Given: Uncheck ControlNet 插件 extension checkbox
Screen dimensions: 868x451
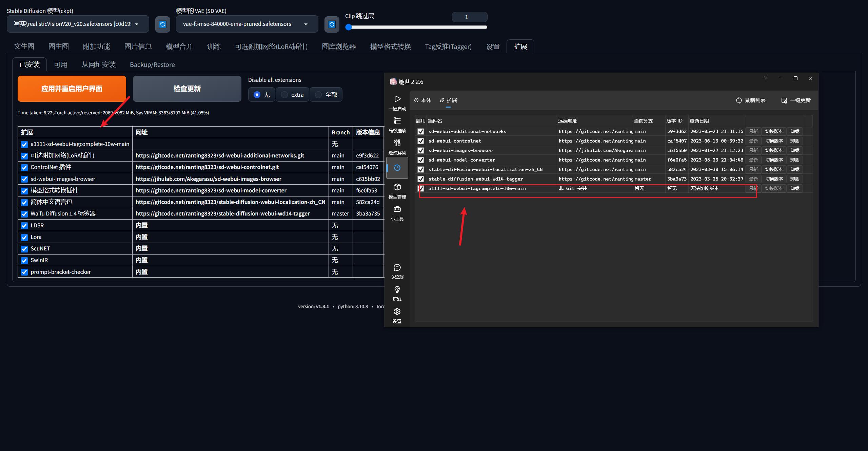Looking at the screenshot, I should click(x=24, y=167).
